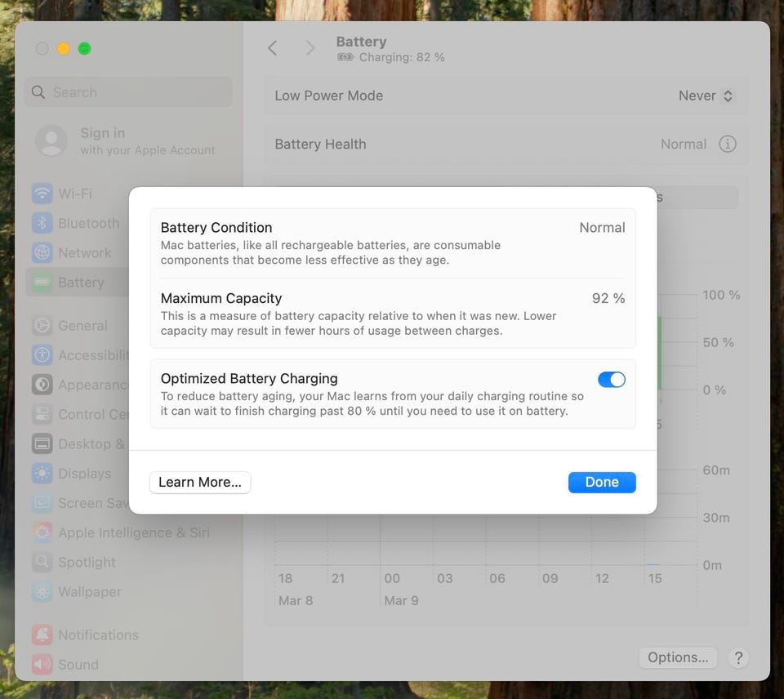
Task: Click Charging: 82 % status text
Action: (402, 57)
